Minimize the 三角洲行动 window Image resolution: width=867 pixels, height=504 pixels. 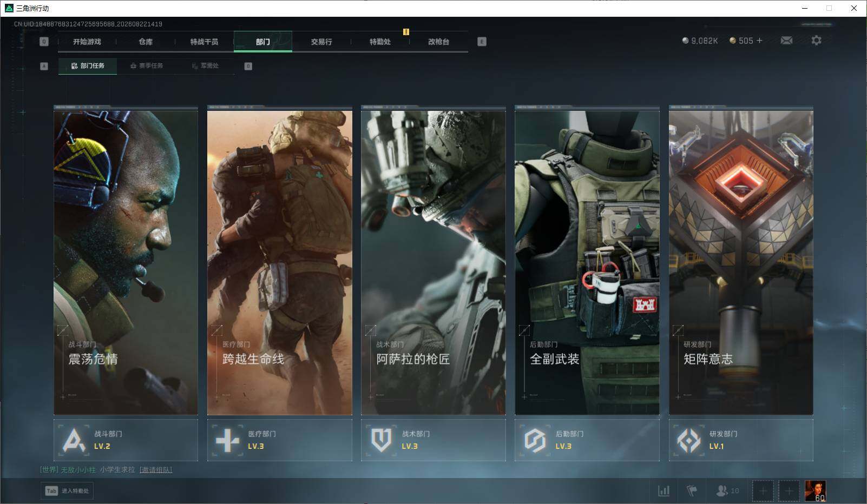[x=805, y=8]
